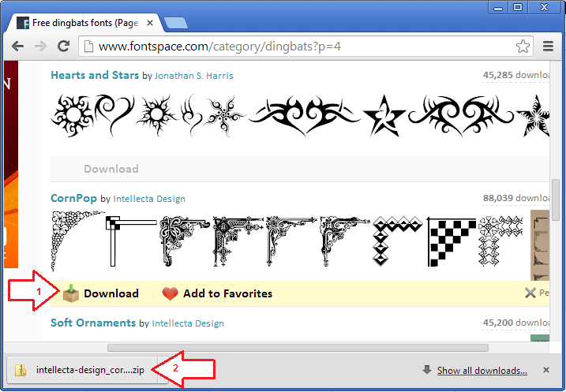Bookmark this page with the star icon
The image size is (566, 392).
[523, 47]
